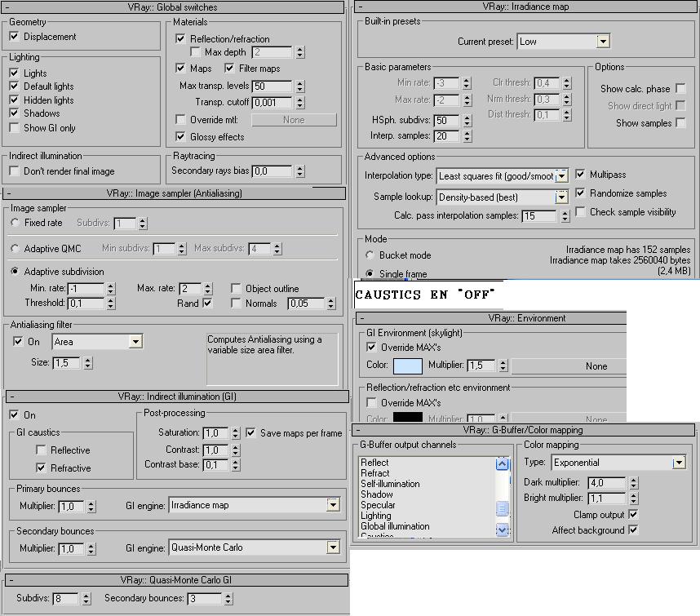Adjust the Bright multiplier spinner
This screenshot has height=616, width=700.
(633, 499)
